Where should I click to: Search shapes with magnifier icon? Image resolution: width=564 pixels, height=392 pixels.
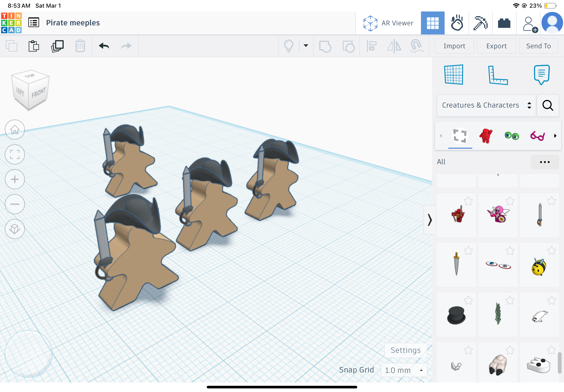pos(548,105)
